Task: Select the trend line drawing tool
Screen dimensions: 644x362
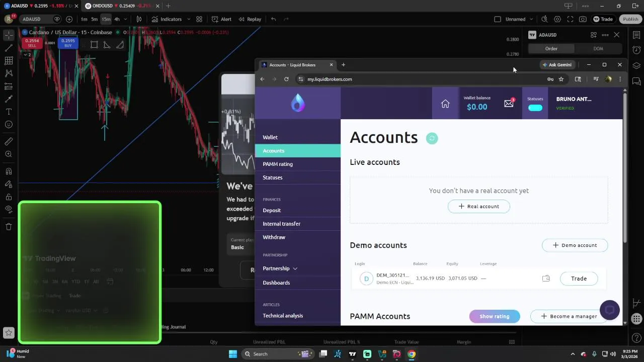Action: (x=9, y=48)
